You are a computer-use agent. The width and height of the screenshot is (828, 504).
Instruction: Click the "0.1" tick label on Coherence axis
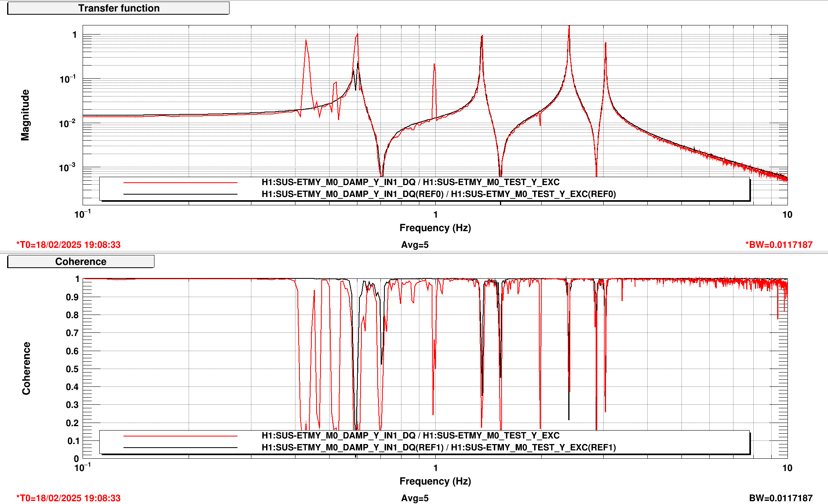click(73, 441)
